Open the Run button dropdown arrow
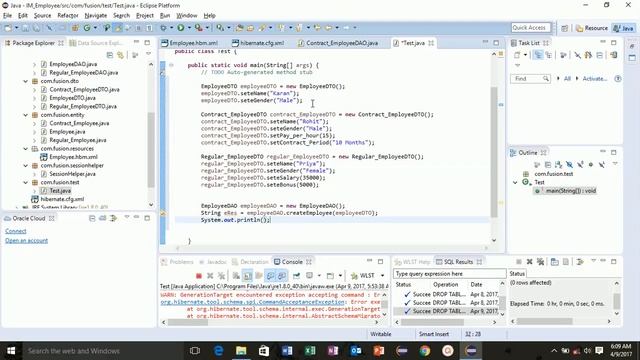 (189, 28)
